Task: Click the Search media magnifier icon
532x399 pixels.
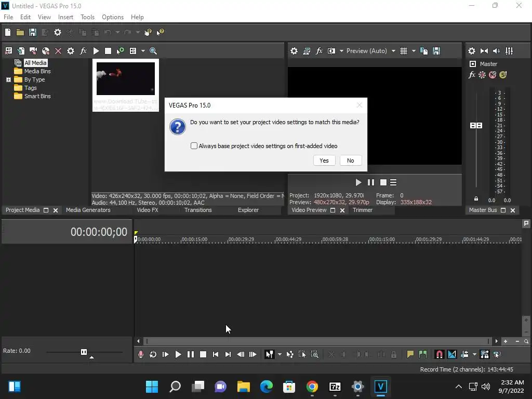Action: tap(153, 51)
